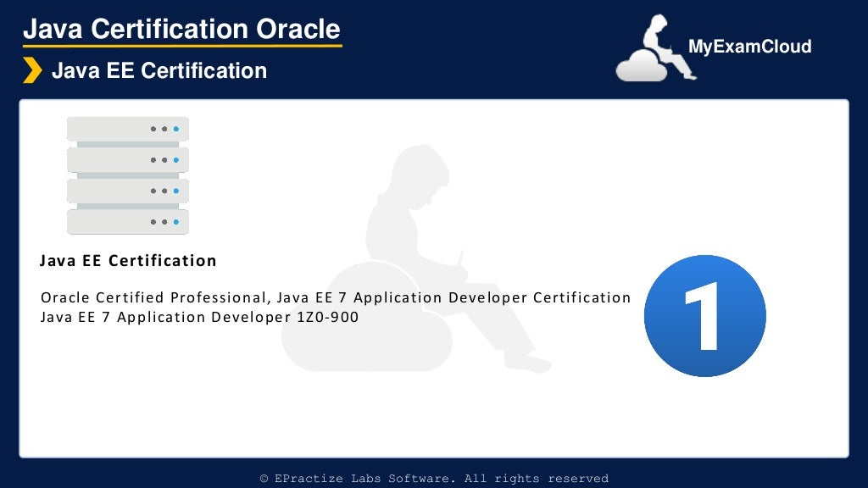Screen dimensions: 868x488
Task: Click "Java EE 7 Application Developer 1Z0-900" text
Action: pyautogui.click(x=199, y=317)
